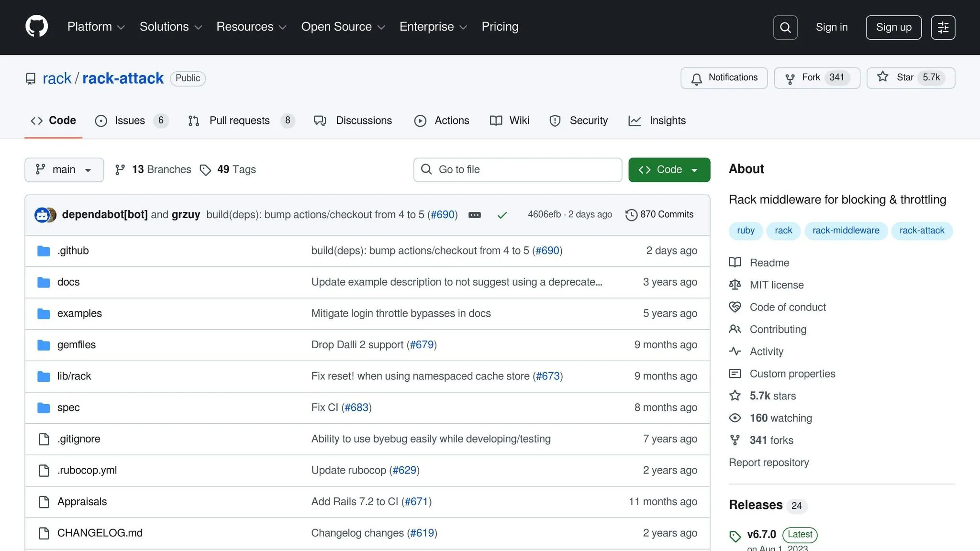The image size is (980, 551).
Task: Open the rack owner link
Action: [x=57, y=78]
